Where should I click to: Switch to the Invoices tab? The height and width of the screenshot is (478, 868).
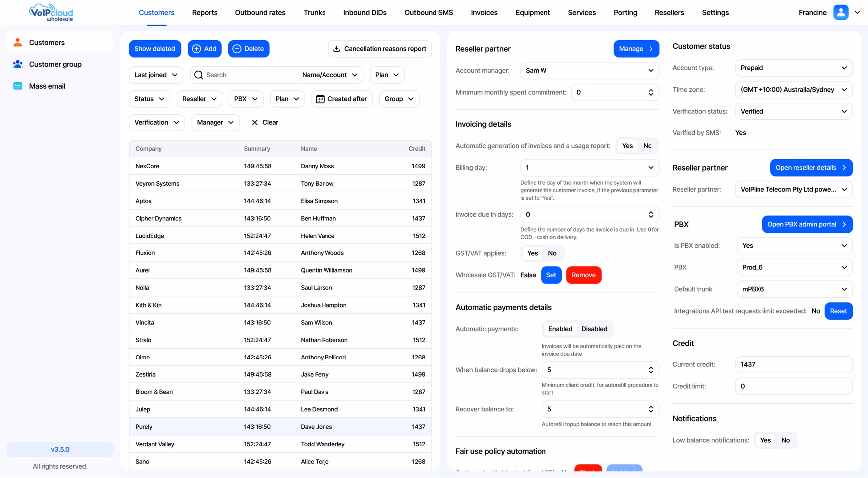484,13
